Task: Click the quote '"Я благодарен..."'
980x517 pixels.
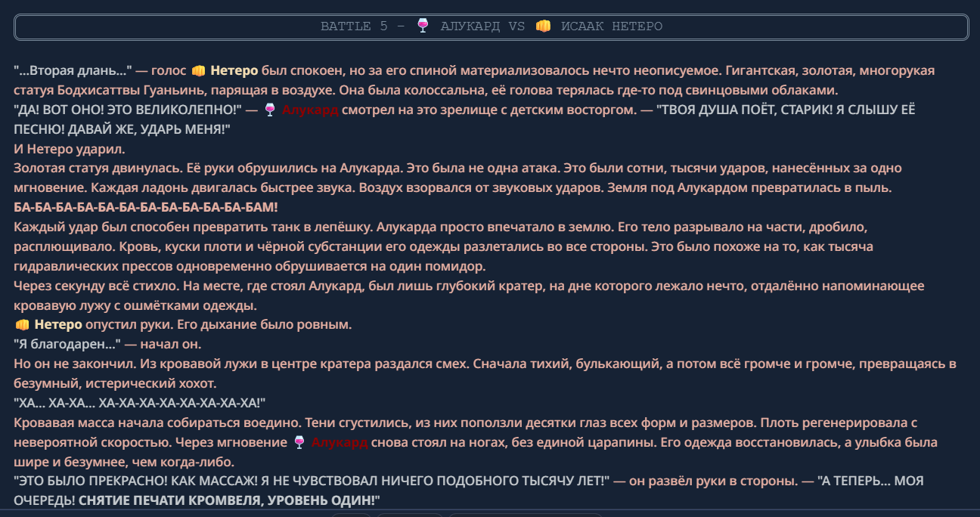Action: tap(68, 345)
